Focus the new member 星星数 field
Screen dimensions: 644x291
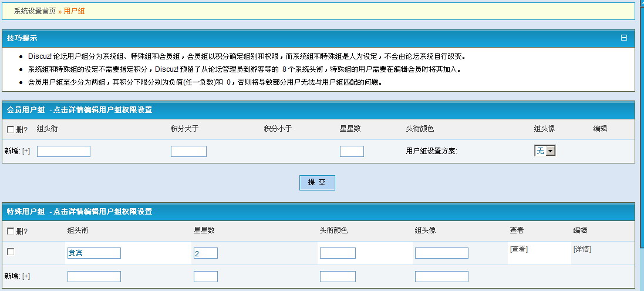pyautogui.click(x=352, y=151)
